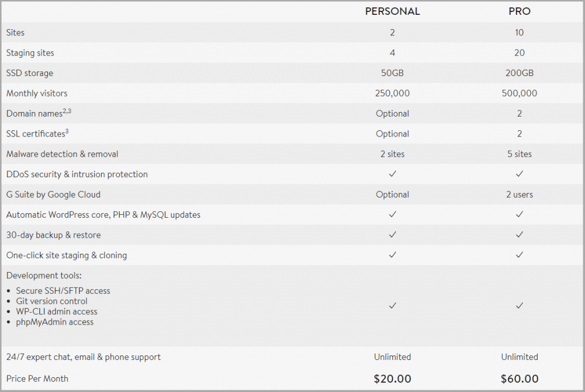Viewport: 585px width, 392px height.
Task: Click the Git version control bullet
Action: (x=51, y=301)
